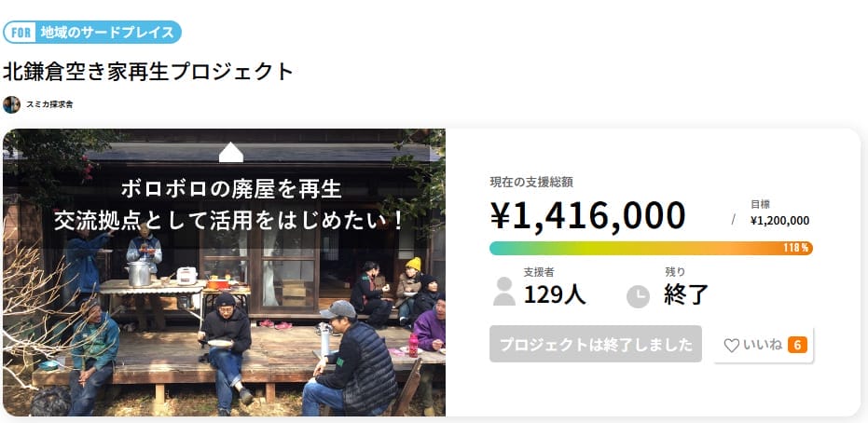Click the clock icon beside 残り
This screenshot has width=868, height=423.
(x=638, y=295)
